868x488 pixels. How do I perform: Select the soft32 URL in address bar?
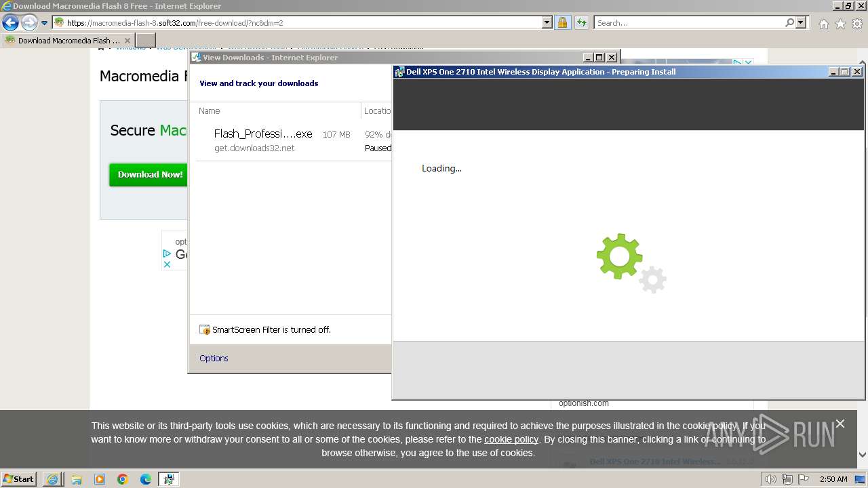(x=175, y=23)
